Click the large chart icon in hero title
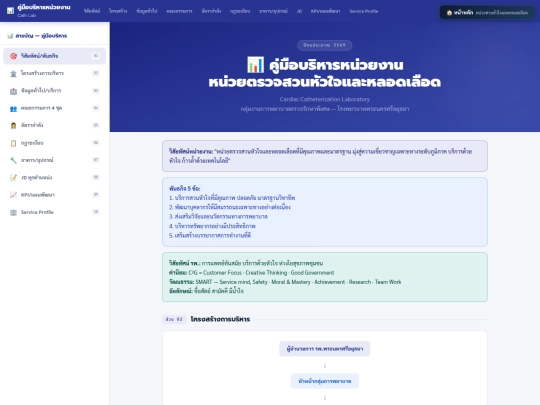 pos(256,65)
